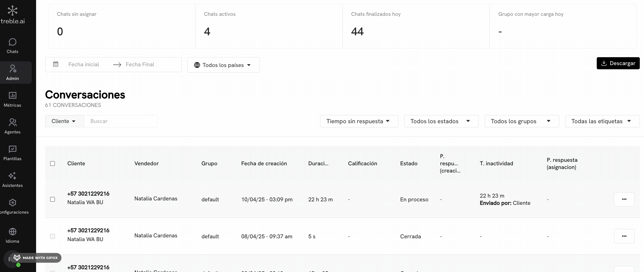
Task: Open the three-dots menu for the En proceso row
Action: click(x=624, y=199)
